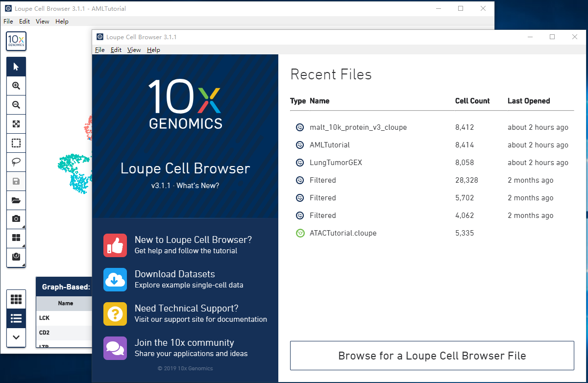Expand the chevron below view mode icons

[x=16, y=337]
